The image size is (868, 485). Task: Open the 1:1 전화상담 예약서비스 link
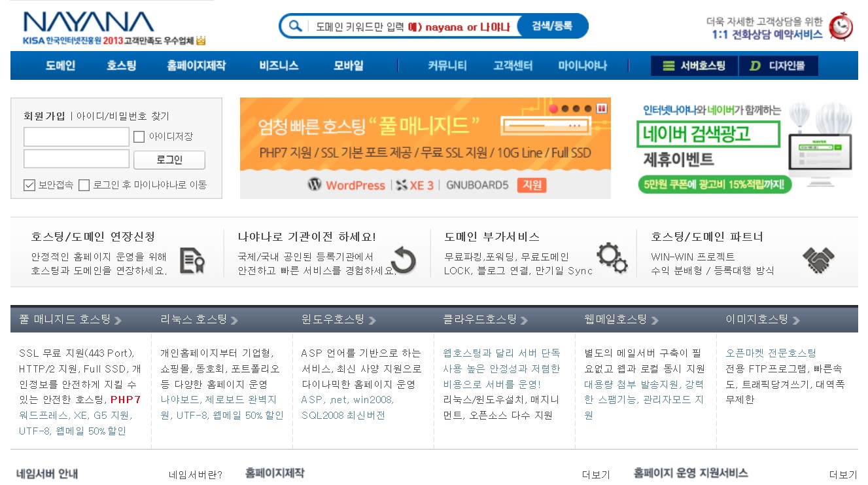[767, 35]
